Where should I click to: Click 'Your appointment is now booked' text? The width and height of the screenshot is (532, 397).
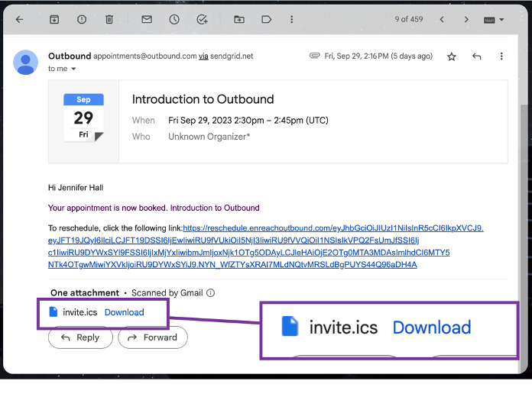(x=107, y=208)
